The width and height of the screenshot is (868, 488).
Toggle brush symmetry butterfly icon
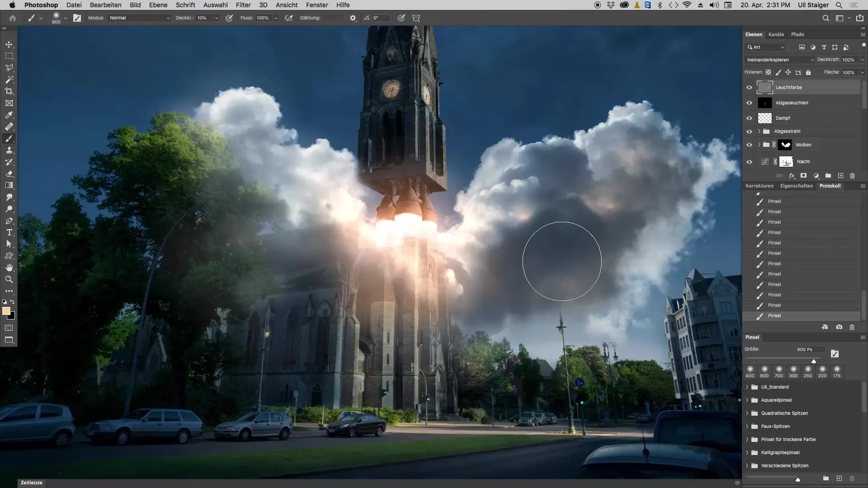[416, 18]
